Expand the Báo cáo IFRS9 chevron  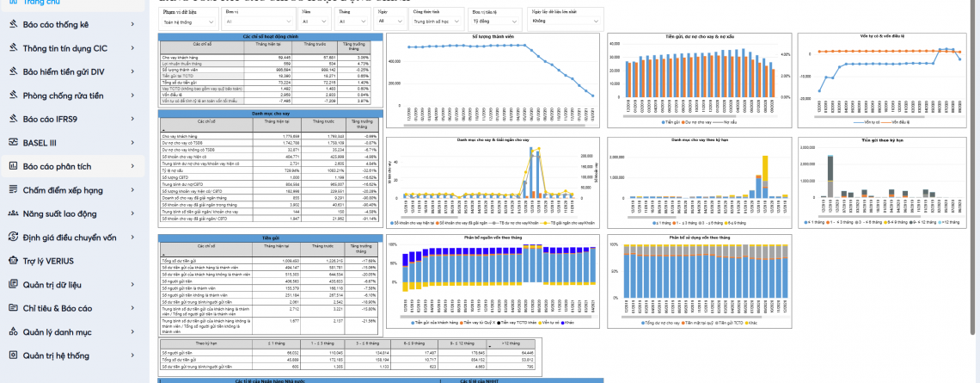(x=132, y=119)
